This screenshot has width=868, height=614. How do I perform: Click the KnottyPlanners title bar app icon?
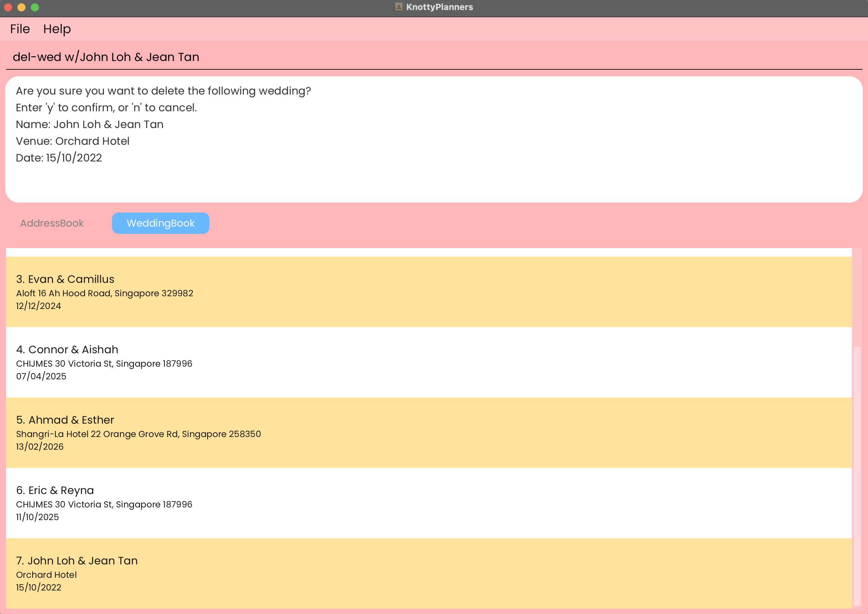(398, 7)
